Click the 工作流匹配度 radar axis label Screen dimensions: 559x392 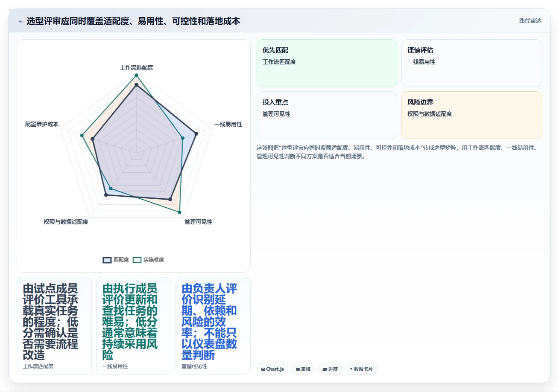(x=137, y=67)
